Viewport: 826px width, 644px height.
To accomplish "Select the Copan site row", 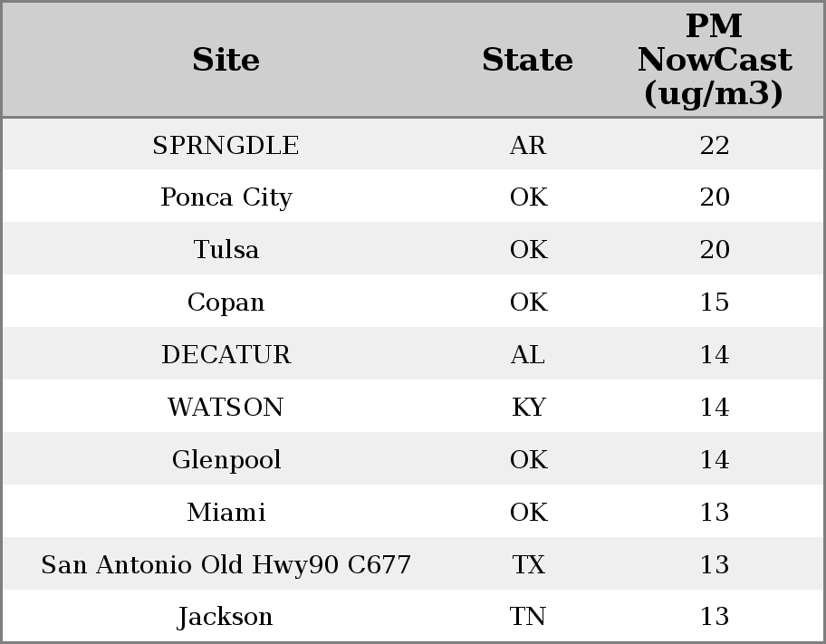I will 226,303.
